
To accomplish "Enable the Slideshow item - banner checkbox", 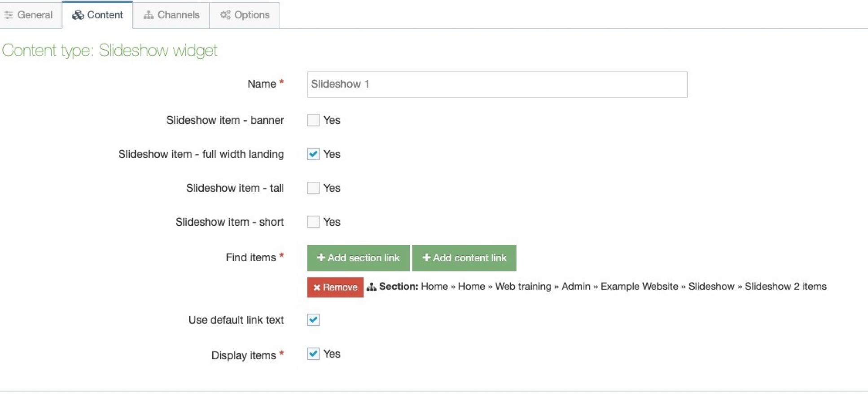I will [313, 120].
